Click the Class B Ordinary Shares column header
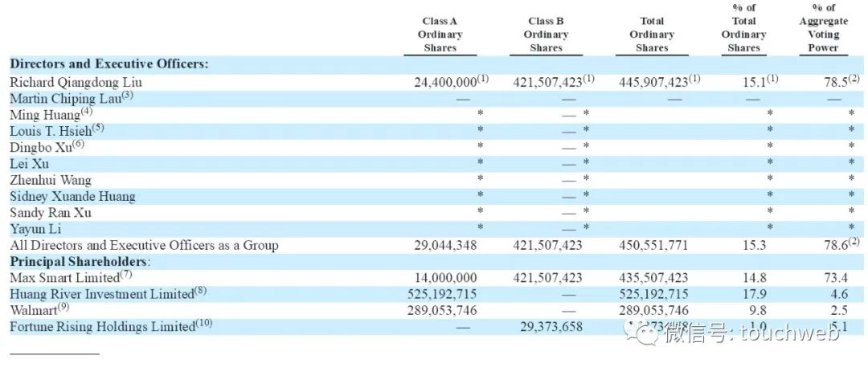The image size is (868, 371). click(x=547, y=35)
